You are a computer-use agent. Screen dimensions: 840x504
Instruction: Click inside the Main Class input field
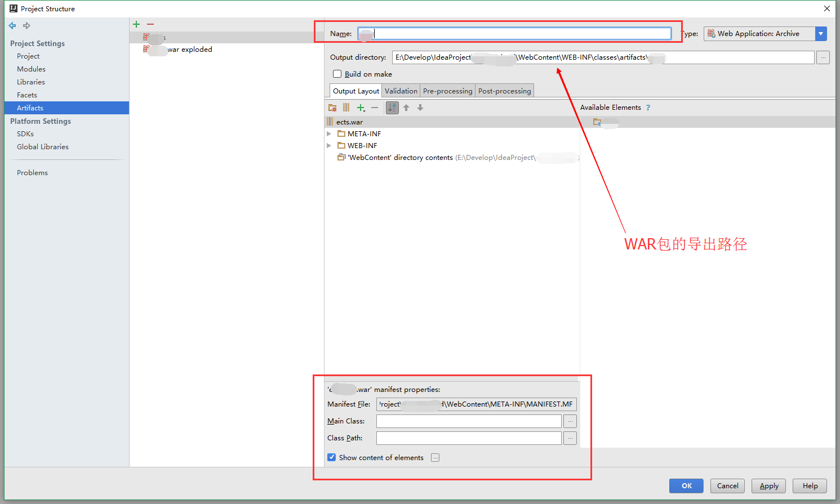[x=468, y=421]
